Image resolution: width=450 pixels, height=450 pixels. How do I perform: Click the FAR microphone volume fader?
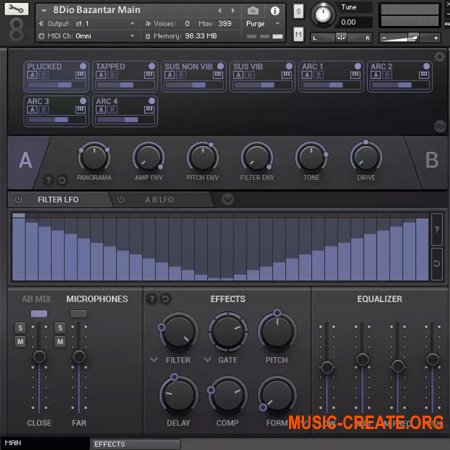click(79, 357)
